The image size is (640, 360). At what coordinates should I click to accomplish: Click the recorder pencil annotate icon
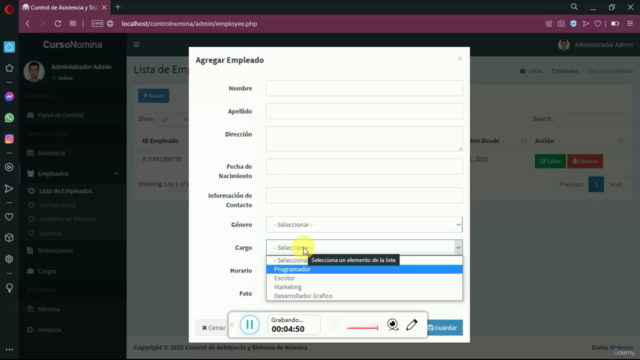412,324
